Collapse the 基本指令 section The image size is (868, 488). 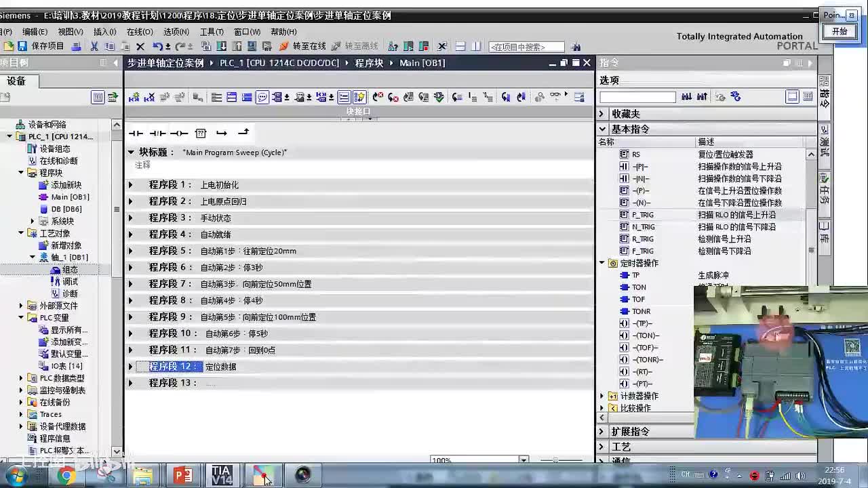[x=601, y=129]
